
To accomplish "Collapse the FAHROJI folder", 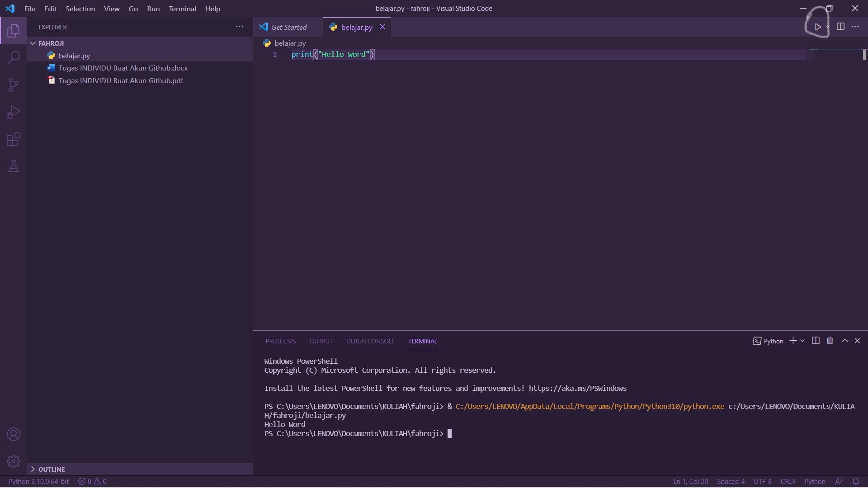I will (x=33, y=43).
